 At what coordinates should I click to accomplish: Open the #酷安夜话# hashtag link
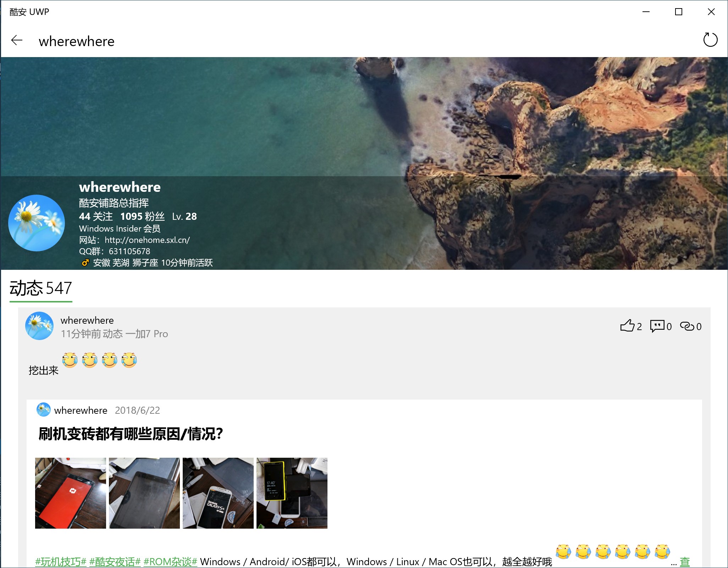tap(115, 562)
